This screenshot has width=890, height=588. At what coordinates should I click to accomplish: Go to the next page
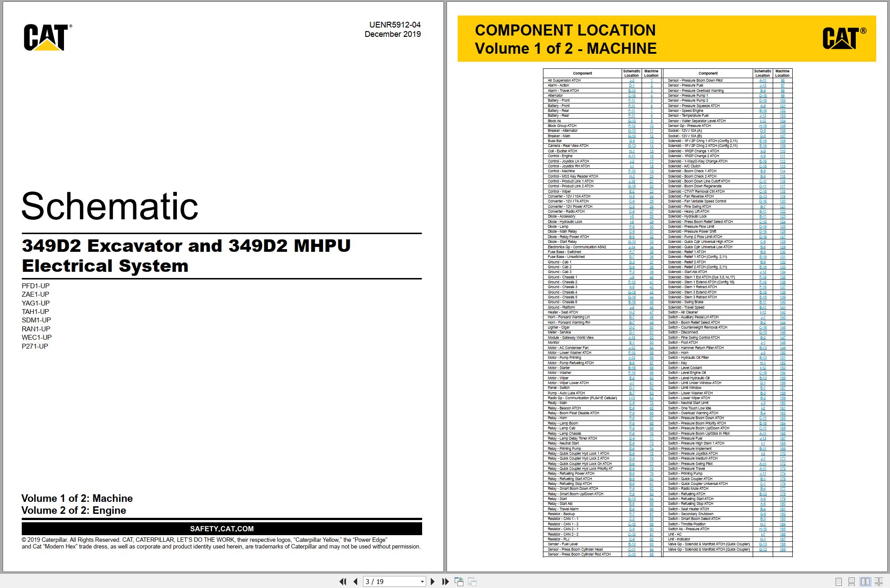(x=433, y=581)
